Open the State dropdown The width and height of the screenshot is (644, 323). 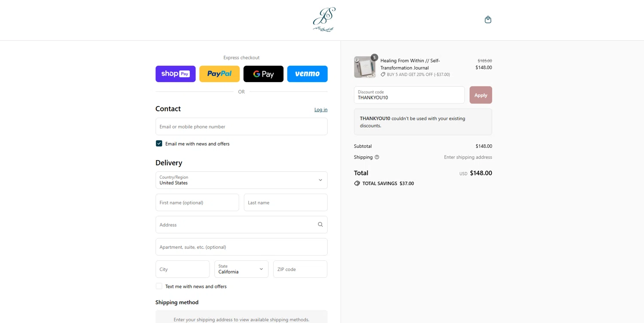241,269
